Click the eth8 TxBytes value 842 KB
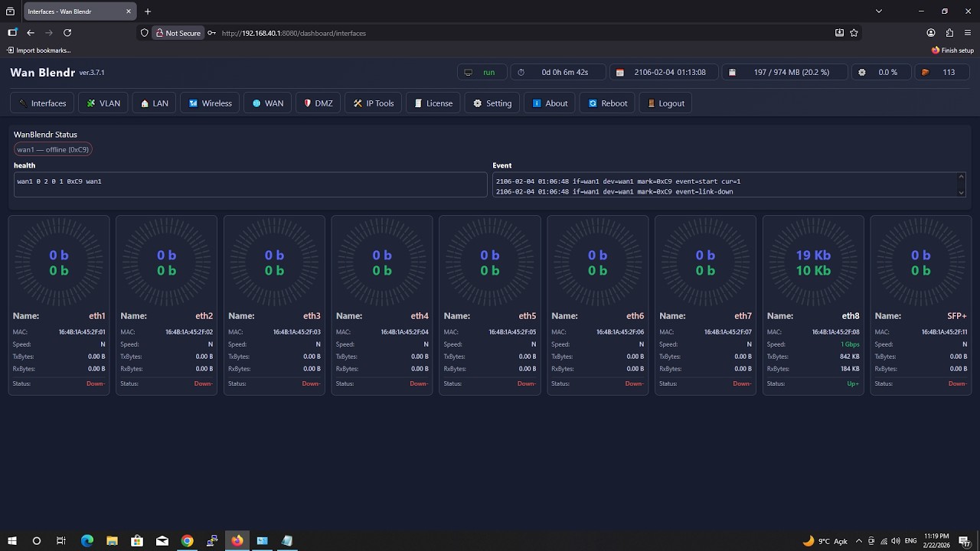Screen dimensions: 980x551 pos(848,357)
